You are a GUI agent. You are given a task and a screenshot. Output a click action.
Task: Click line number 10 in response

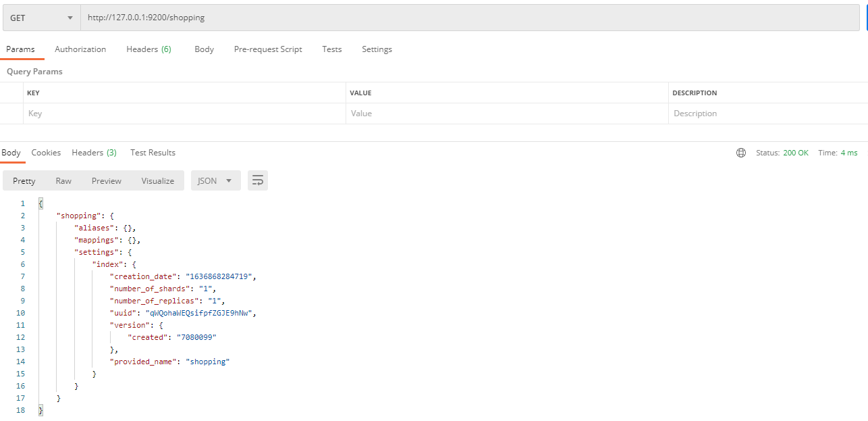coord(21,313)
